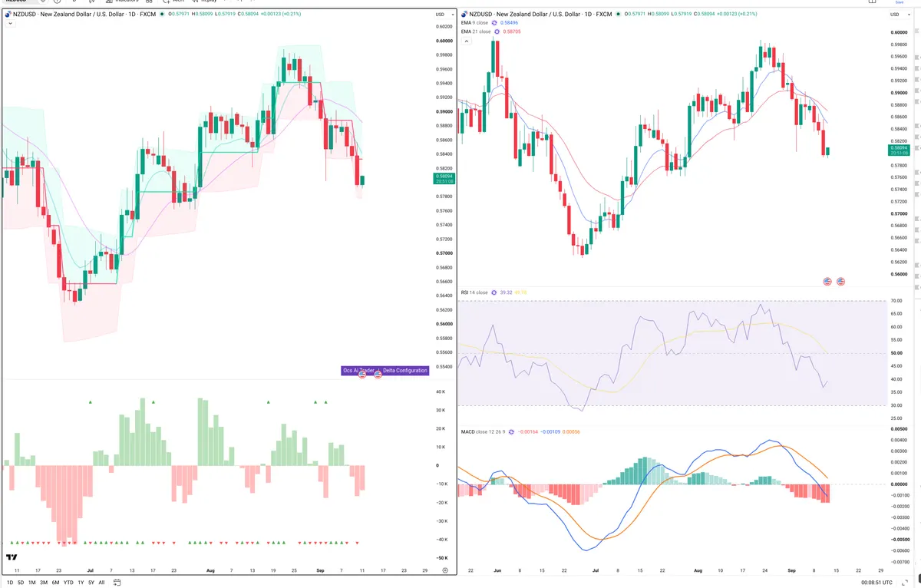Set the date range to 6M
The height and width of the screenshot is (588, 921).
coord(55,583)
